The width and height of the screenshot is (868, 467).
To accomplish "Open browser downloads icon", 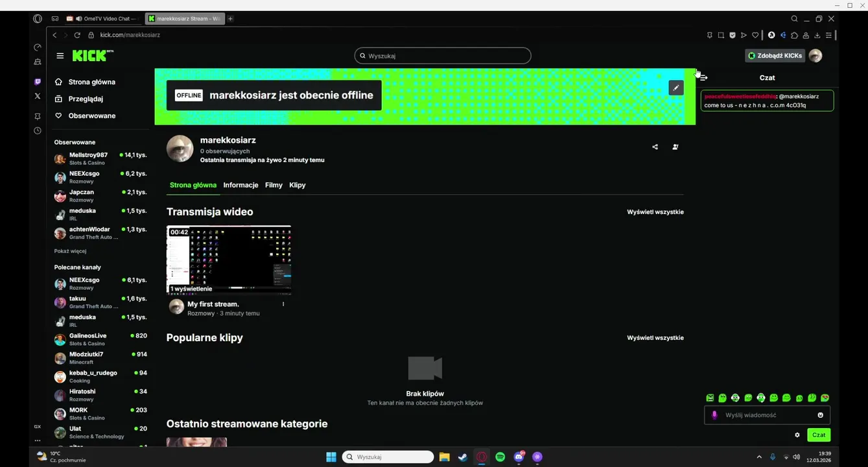I will pyautogui.click(x=817, y=35).
